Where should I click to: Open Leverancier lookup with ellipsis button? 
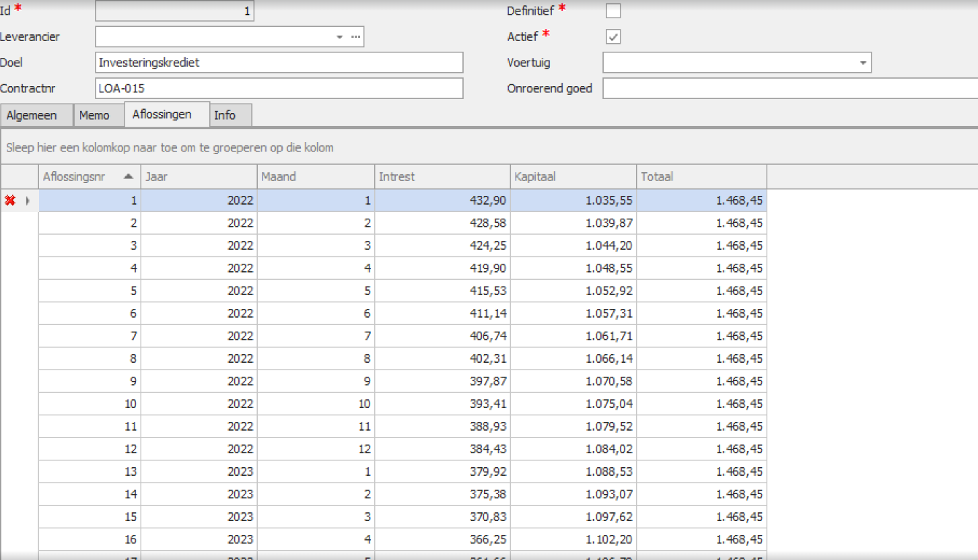coord(355,37)
